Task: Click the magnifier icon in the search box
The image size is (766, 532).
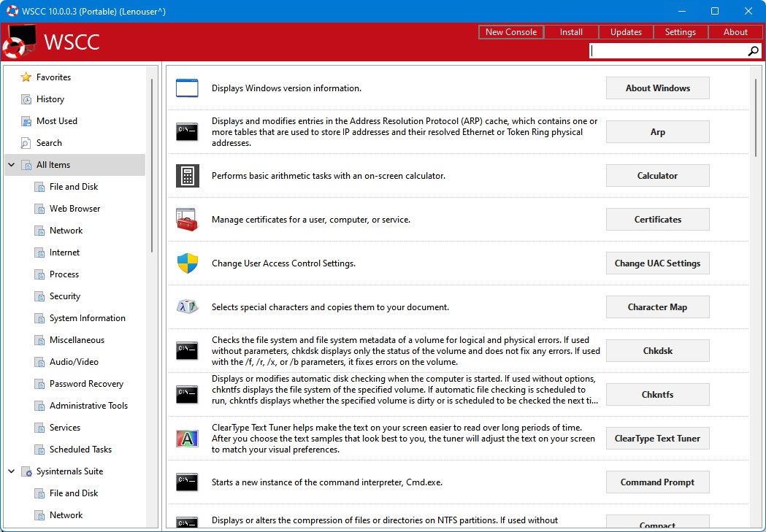Action: [753, 51]
